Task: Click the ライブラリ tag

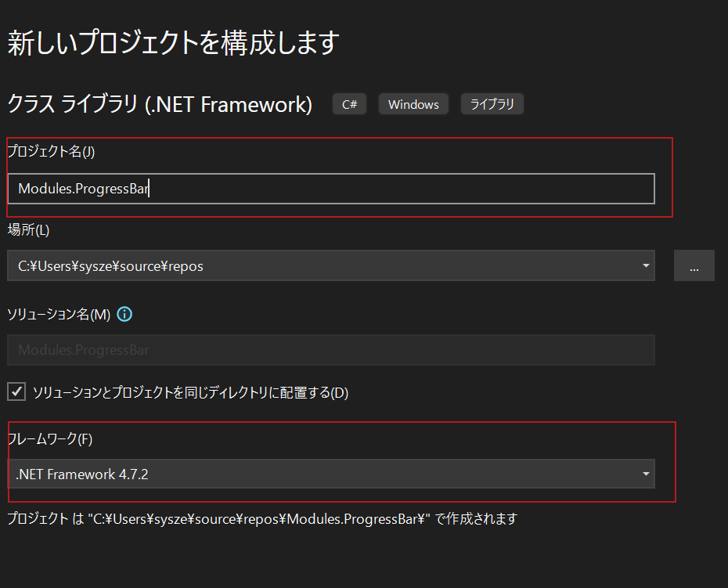Action: click(x=492, y=104)
